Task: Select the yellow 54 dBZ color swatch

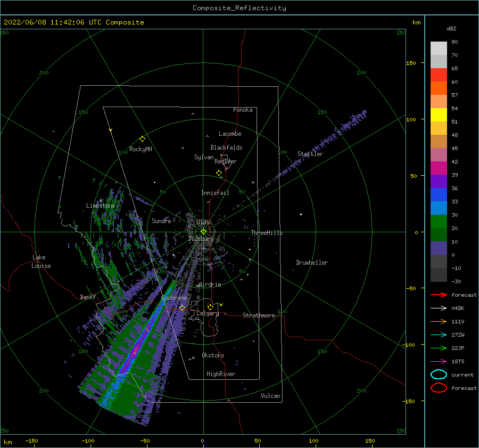Action: point(439,115)
